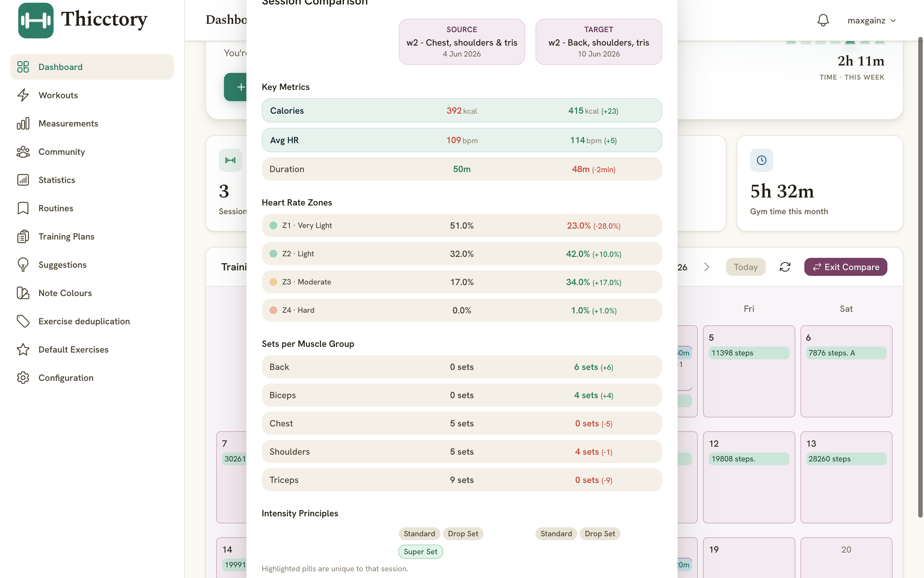Click the Routines bookmark icon
Image resolution: width=924 pixels, height=578 pixels.
pos(23,208)
